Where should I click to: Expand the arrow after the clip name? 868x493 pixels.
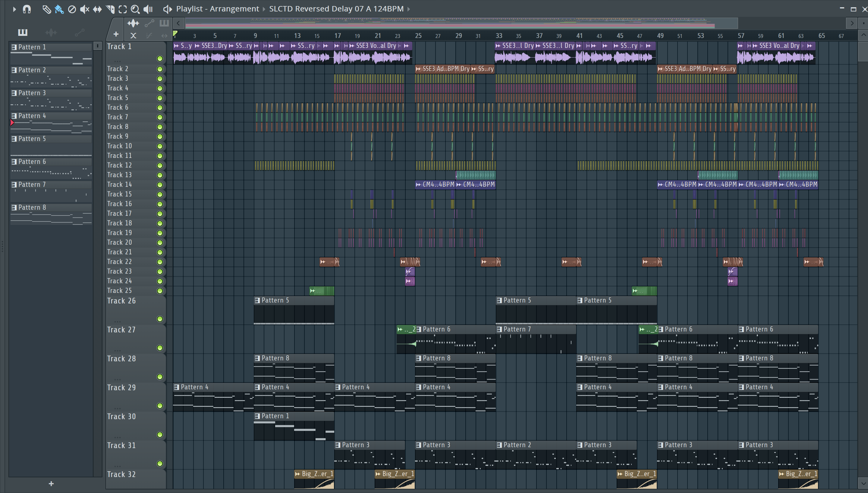(x=409, y=9)
